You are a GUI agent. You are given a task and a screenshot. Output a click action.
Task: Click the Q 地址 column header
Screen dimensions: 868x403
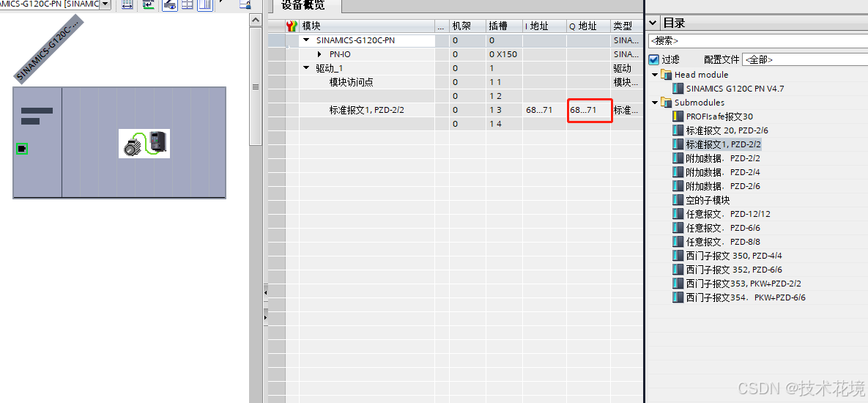[x=588, y=26]
